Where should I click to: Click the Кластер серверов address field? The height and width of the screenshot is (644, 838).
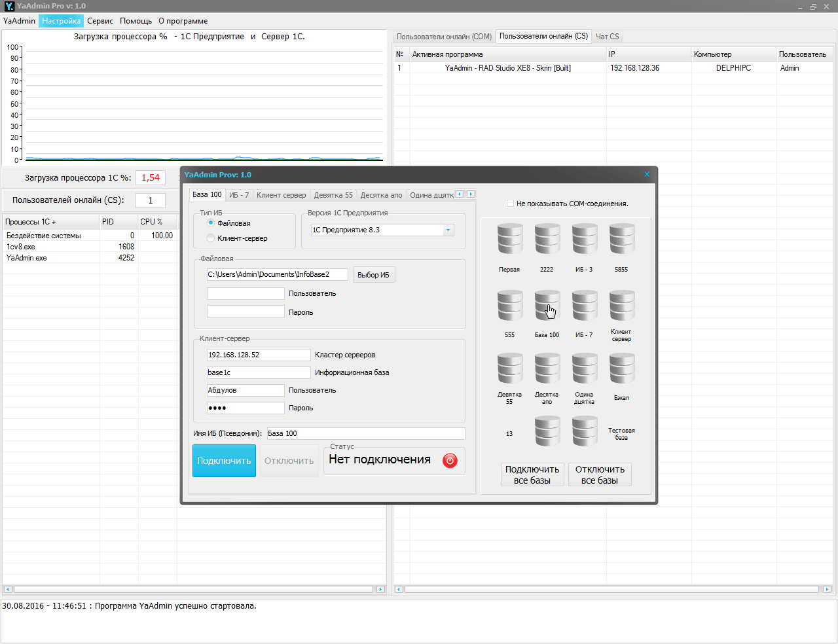259,355
